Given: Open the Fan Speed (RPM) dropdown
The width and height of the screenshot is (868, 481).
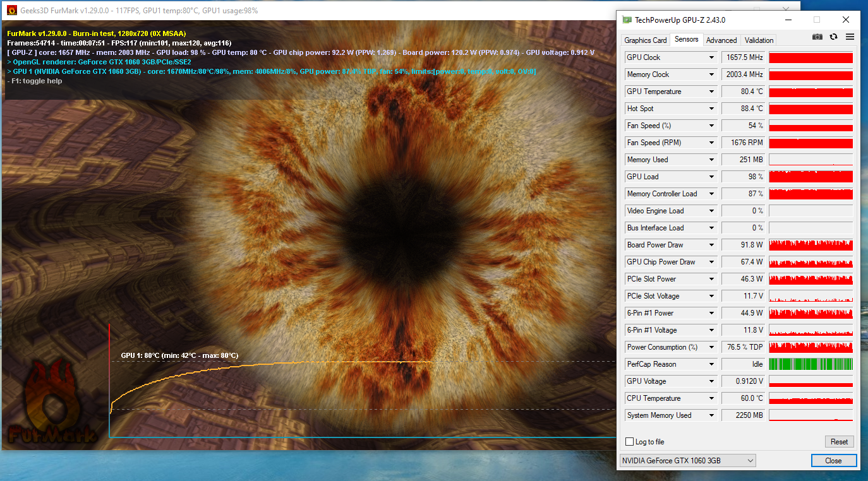Looking at the screenshot, I should 712,143.
